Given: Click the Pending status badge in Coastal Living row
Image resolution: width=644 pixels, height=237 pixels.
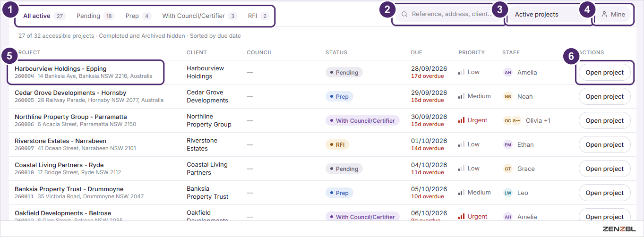Looking at the screenshot, I should tap(344, 169).
